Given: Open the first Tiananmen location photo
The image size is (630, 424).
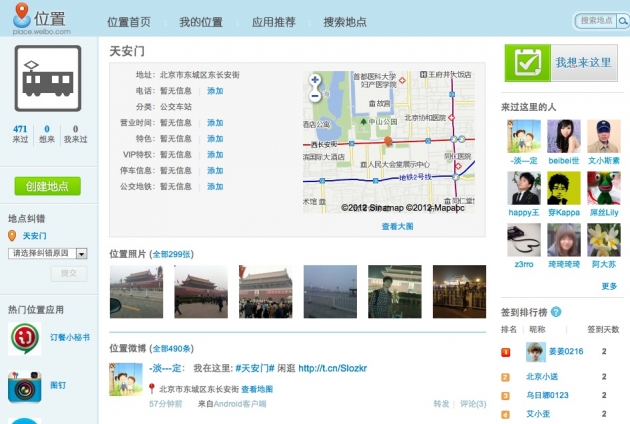Looking at the screenshot, I should point(137,292).
